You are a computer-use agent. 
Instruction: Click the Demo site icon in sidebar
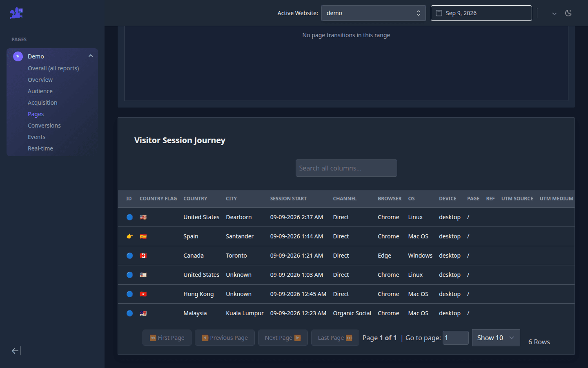click(x=18, y=56)
